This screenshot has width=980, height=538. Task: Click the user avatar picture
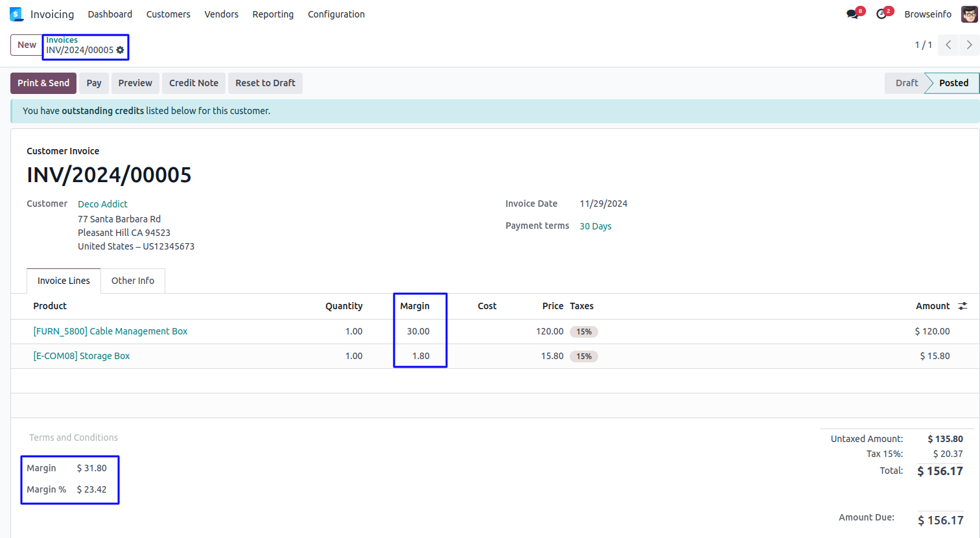pos(969,14)
